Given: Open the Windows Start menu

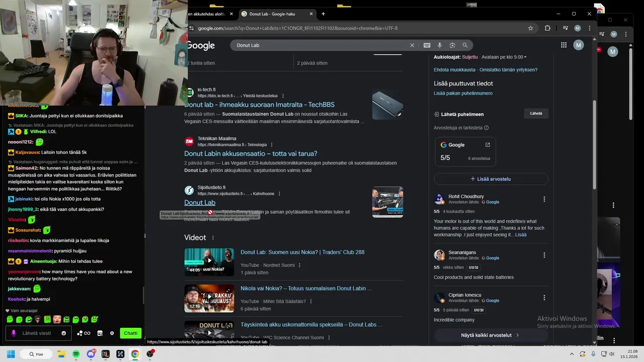Looking at the screenshot, I should pos(11,354).
